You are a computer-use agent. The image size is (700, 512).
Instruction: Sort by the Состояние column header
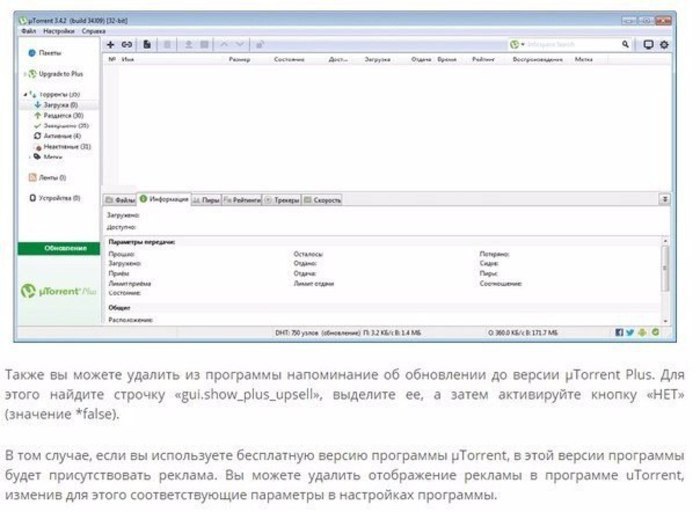click(289, 59)
